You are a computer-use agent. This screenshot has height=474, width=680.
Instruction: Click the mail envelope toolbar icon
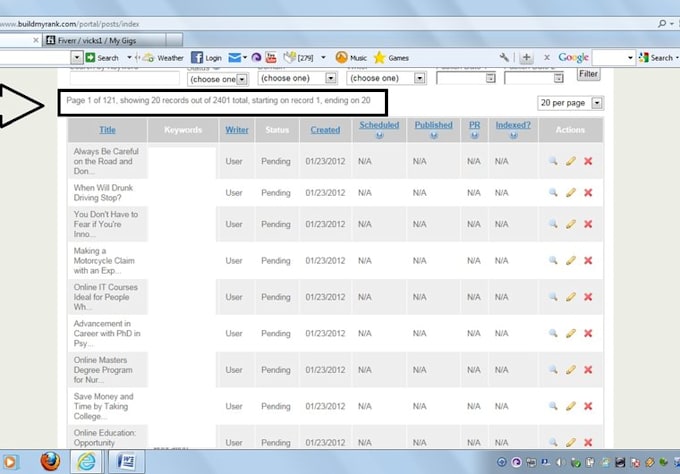click(x=234, y=58)
